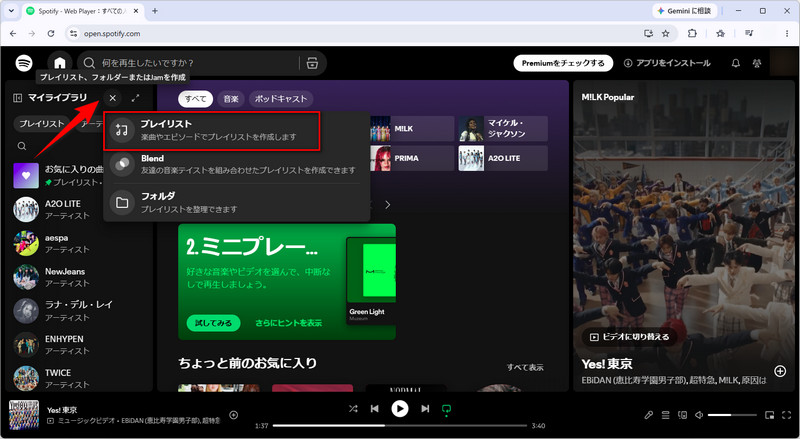Open お気に入りの曲 liked songs playlist
Viewport: 800px width, 439px height.
pyautogui.click(x=58, y=176)
